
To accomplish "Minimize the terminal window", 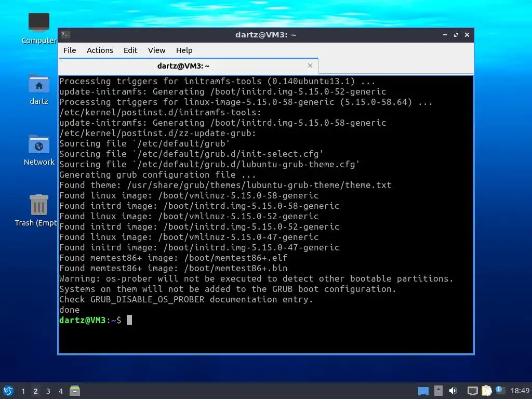I will [445, 35].
